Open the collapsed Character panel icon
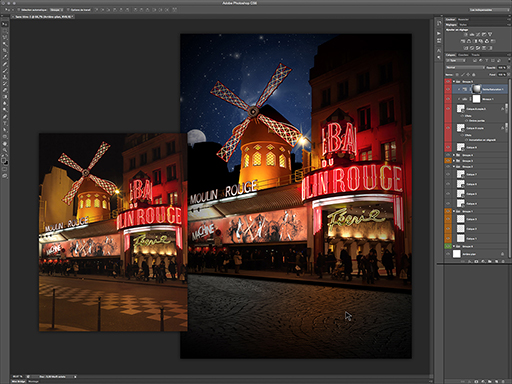 coord(439,51)
